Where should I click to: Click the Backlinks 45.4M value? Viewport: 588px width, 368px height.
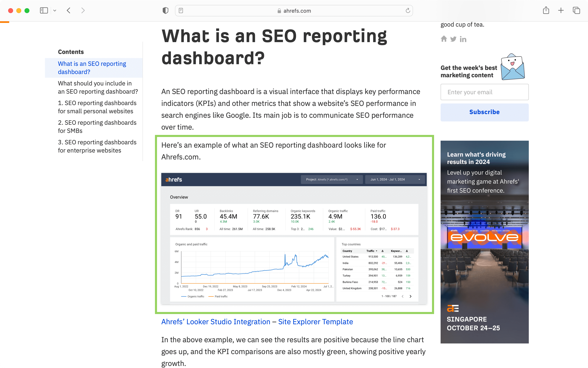click(228, 216)
